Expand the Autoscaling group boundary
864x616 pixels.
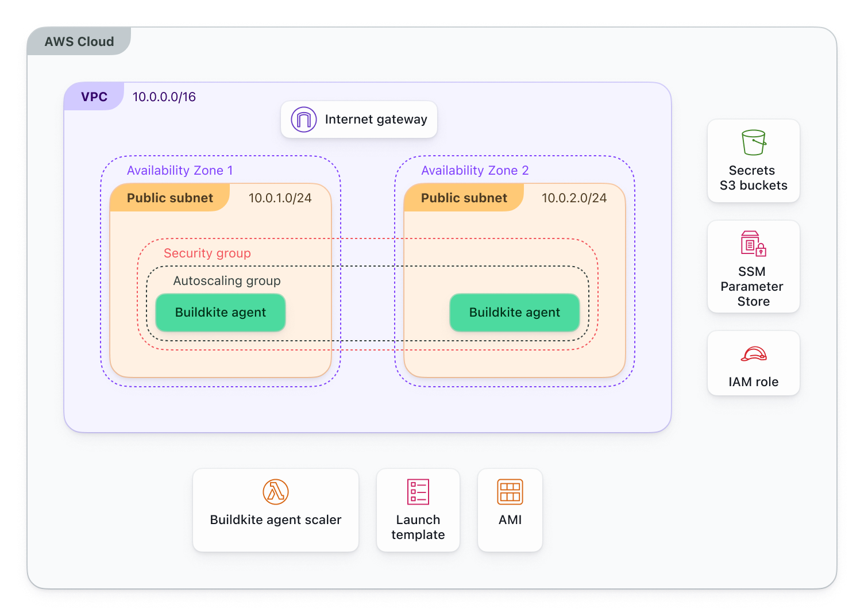pos(227,280)
